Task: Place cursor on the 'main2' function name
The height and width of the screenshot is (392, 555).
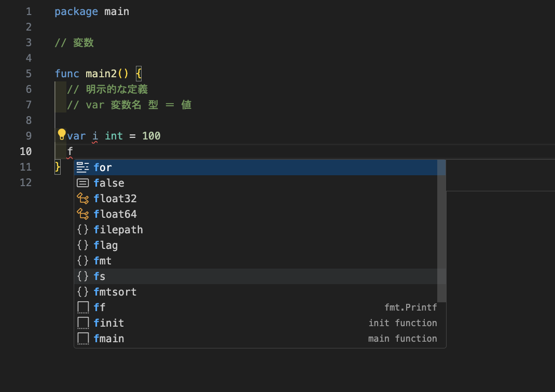Action: (101, 74)
